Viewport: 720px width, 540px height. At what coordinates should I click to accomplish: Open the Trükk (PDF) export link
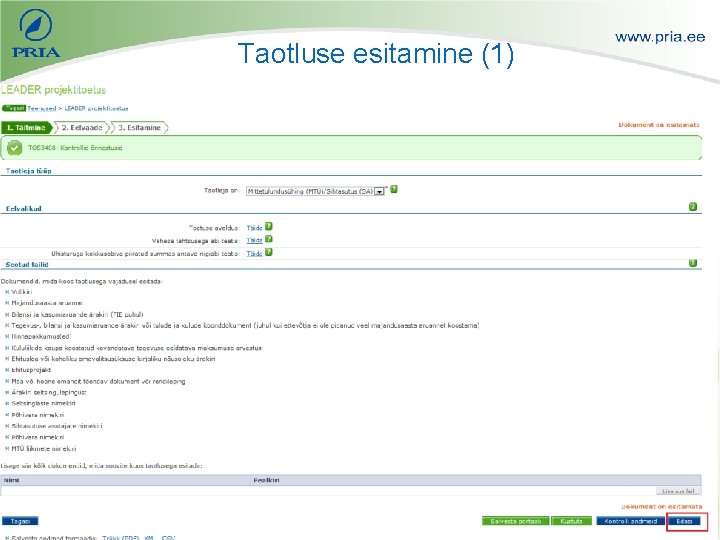(120, 537)
